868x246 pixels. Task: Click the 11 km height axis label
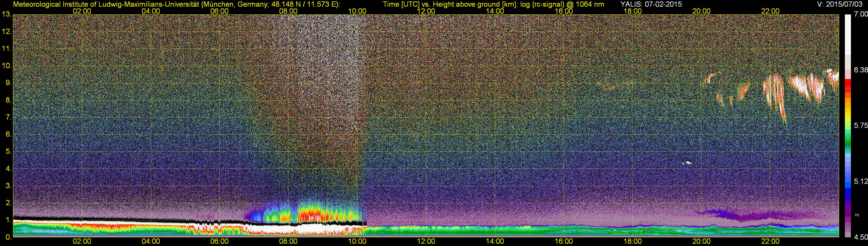tap(6, 49)
